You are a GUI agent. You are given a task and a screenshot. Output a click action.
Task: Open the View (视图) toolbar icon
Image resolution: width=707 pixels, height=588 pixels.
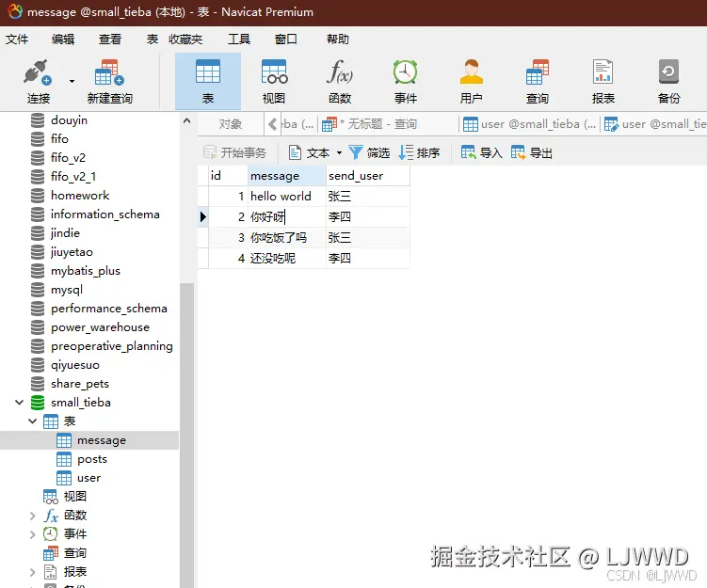coord(274,72)
